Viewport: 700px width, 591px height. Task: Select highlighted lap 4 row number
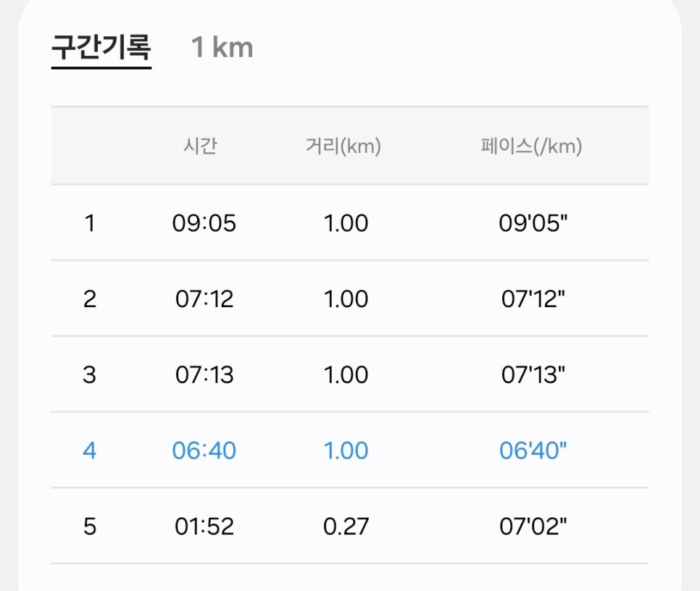click(90, 450)
